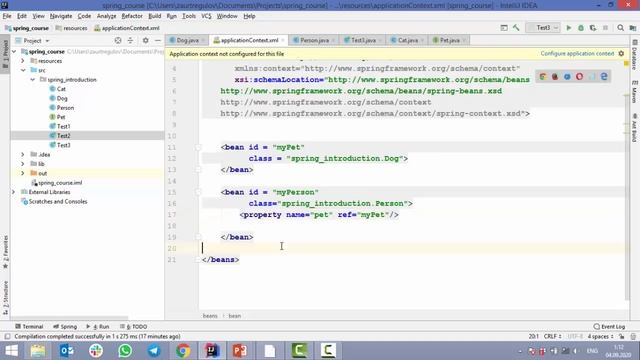Collapse the spring_course project root
The image size is (640, 360).
[x=14, y=51]
